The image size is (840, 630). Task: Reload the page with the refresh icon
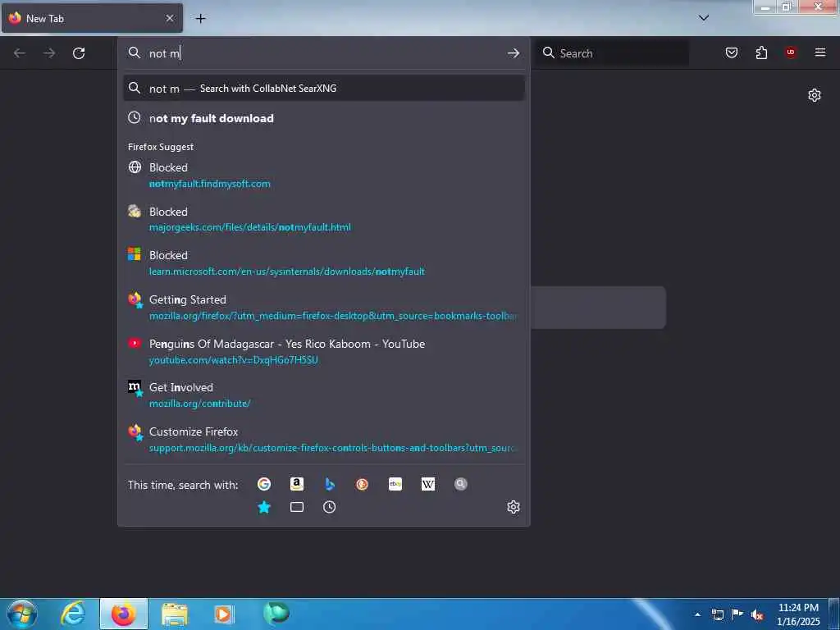pyautogui.click(x=79, y=53)
